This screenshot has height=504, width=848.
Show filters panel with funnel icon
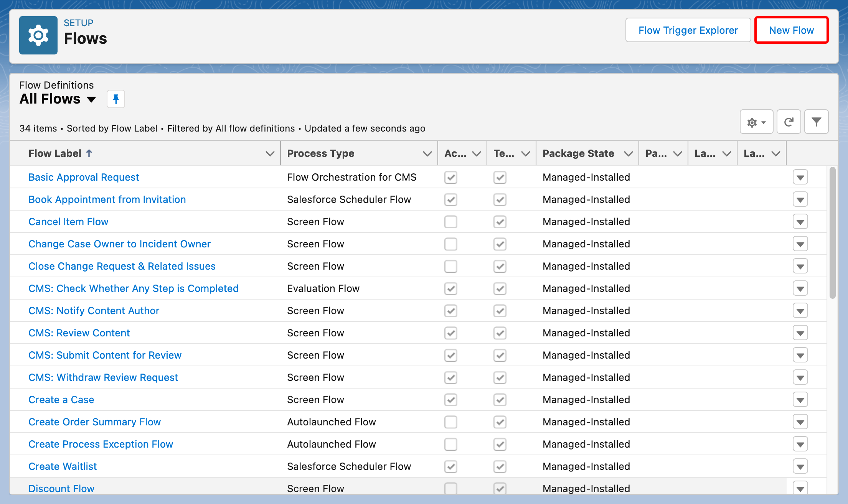coord(816,122)
